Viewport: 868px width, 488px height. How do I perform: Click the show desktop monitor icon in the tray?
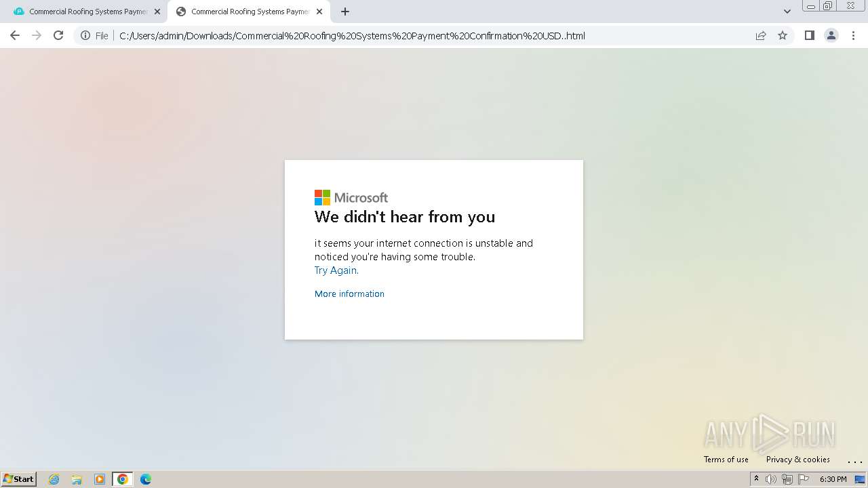[x=859, y=479]
